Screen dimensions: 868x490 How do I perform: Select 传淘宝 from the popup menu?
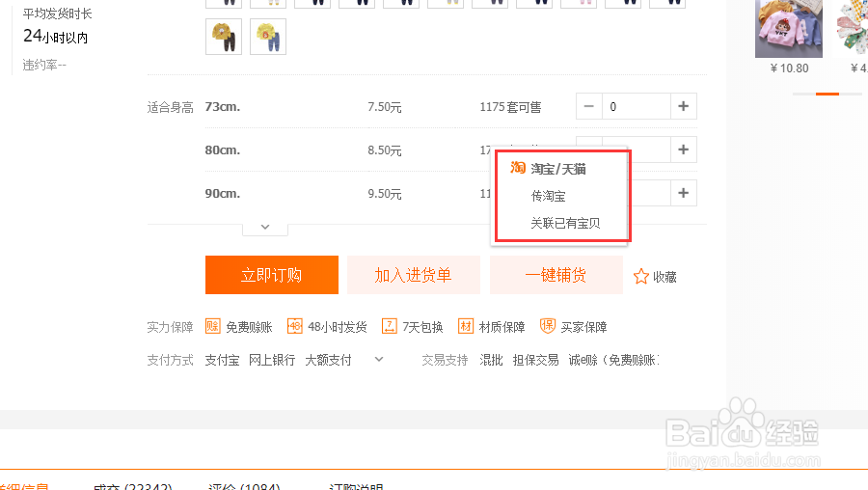[x=548, y=196]
